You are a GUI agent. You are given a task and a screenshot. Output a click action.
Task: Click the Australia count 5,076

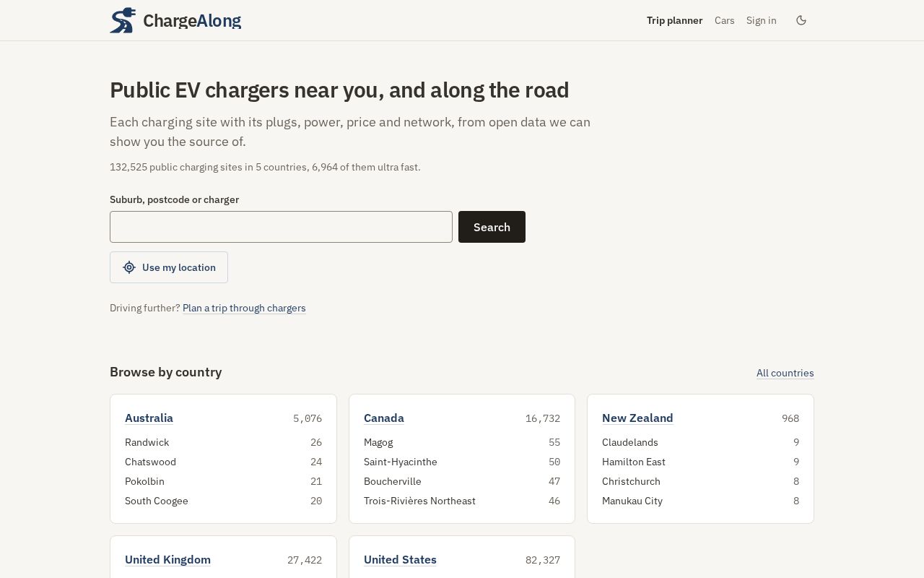click(x=308, y=418)
